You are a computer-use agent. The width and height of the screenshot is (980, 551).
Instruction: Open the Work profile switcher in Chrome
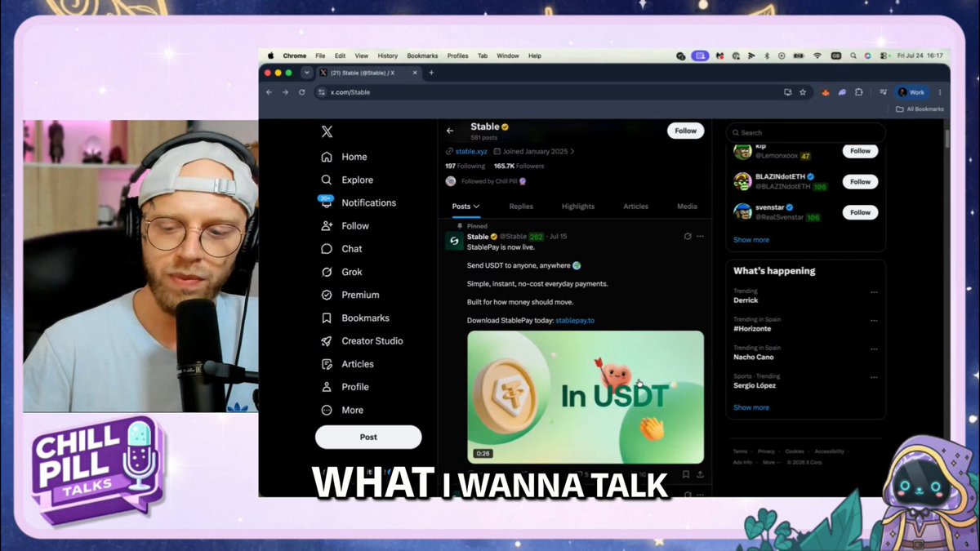(912, 92)
